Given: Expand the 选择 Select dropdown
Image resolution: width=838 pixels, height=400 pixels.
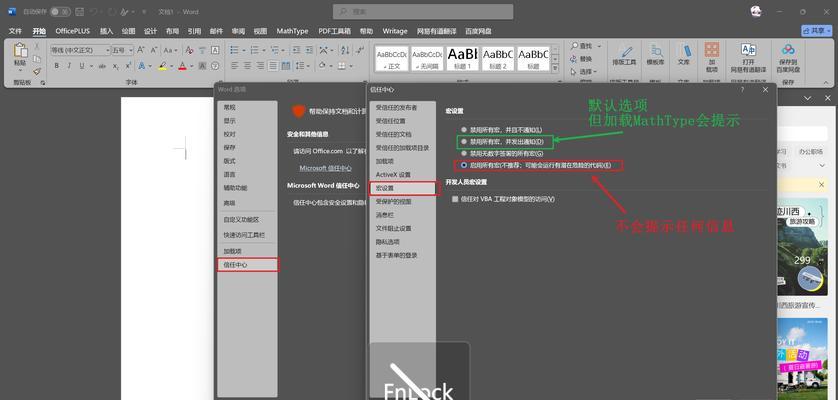Looking at the screenshot, I should pyautogui.click(x=595, y=71).
